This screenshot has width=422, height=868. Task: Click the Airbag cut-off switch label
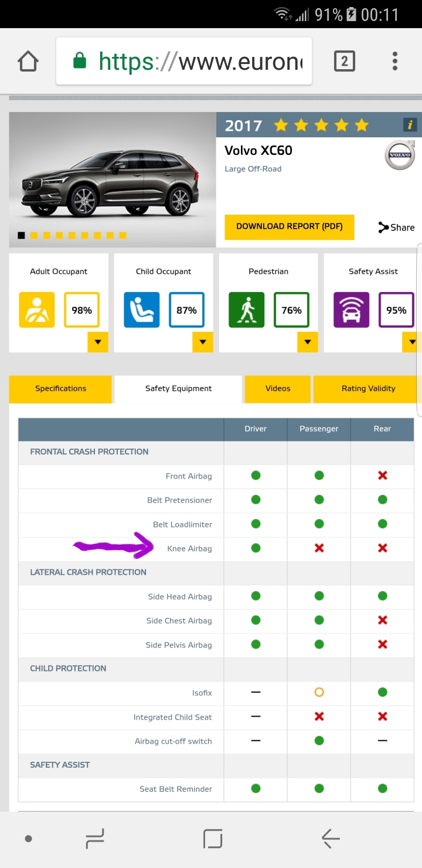(173, 741)
